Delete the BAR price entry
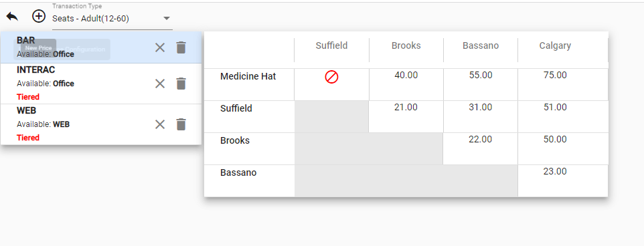The image size is (644, 246). tap(181, 47)
